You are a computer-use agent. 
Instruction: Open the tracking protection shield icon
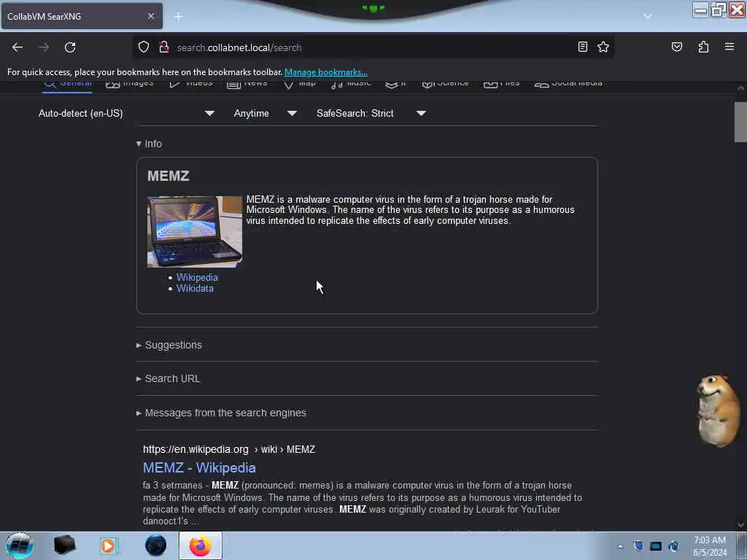pyautogui.click(x=144, y=47)
